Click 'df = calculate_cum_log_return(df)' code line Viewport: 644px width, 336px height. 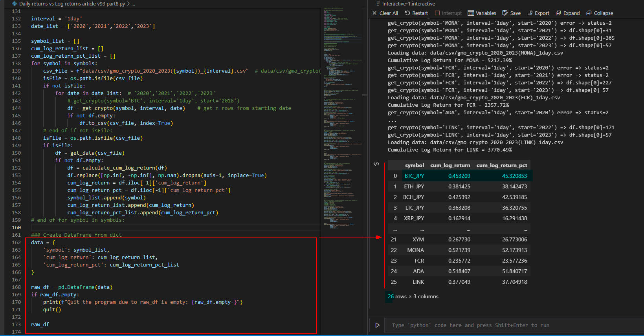117,168
